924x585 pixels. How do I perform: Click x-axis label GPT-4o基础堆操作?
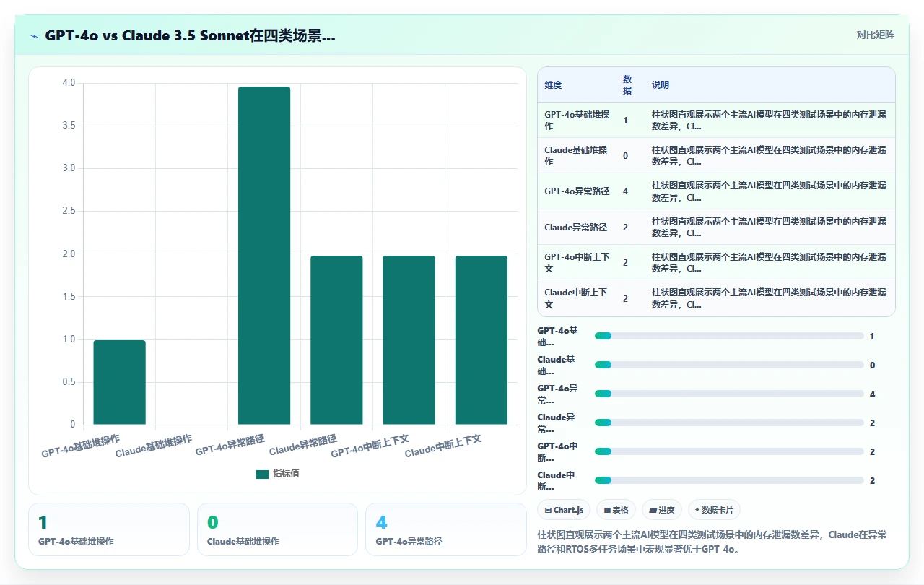(x=81, y=446)
